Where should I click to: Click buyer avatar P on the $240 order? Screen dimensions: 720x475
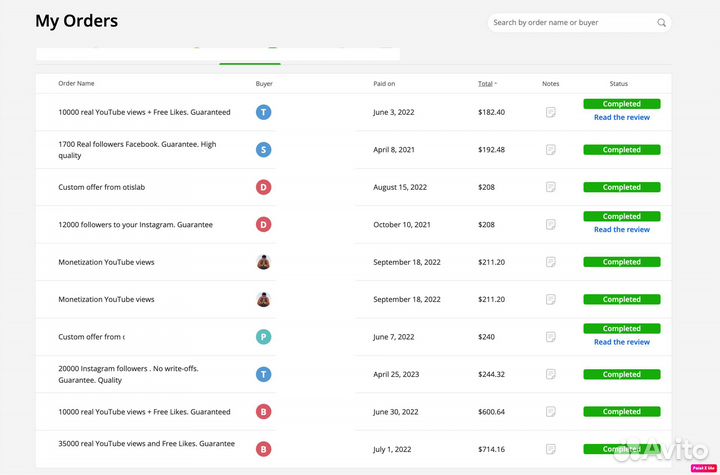click(x=263, y=337)
